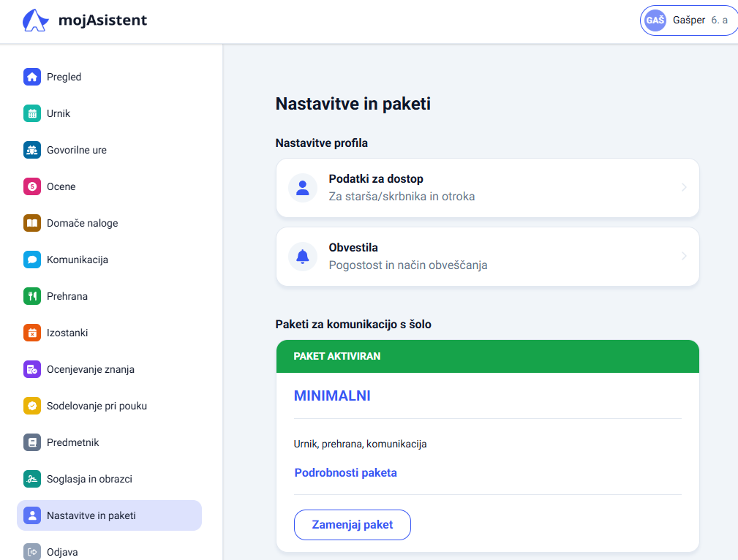738x560 pixels.
Task: Open Podrobnosti paketa link
Action: click(345, 472)
